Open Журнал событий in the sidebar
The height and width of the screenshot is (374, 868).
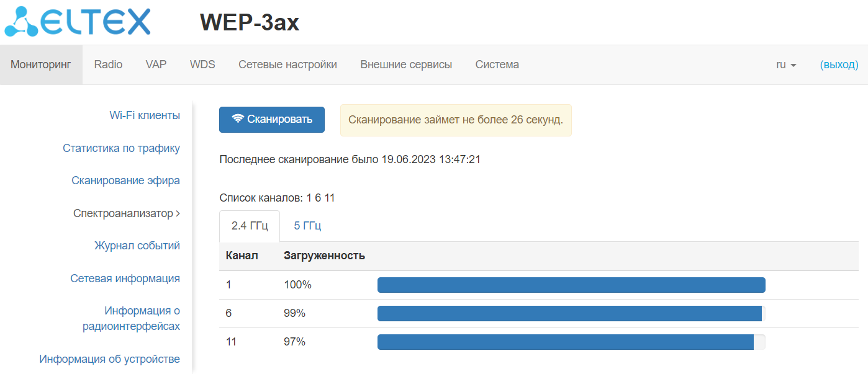point(137,246)
